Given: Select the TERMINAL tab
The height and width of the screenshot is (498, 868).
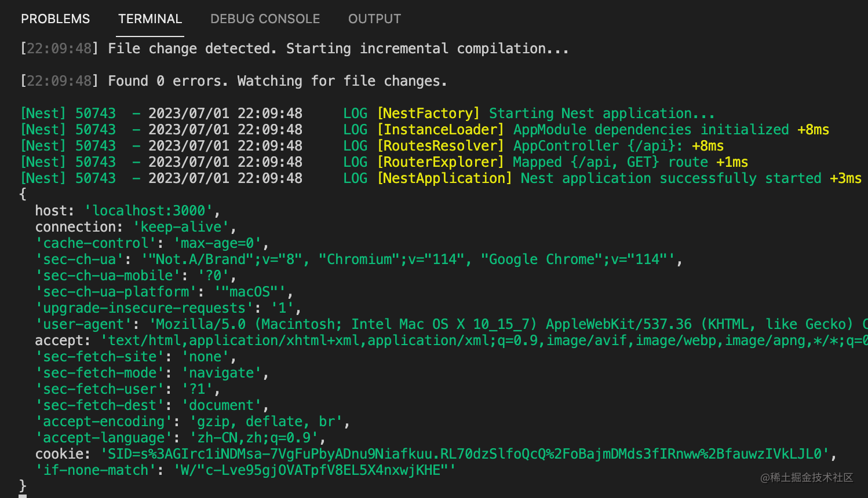Looking at the screenshot, I should pyautogui.click(x=150, y=19).
